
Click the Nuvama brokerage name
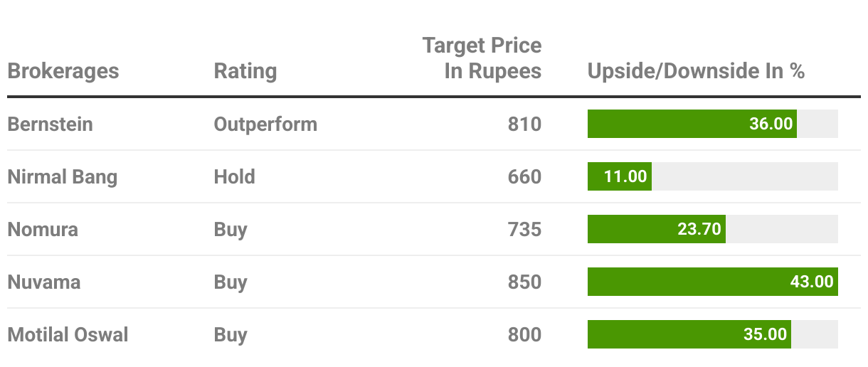(44, 282)
